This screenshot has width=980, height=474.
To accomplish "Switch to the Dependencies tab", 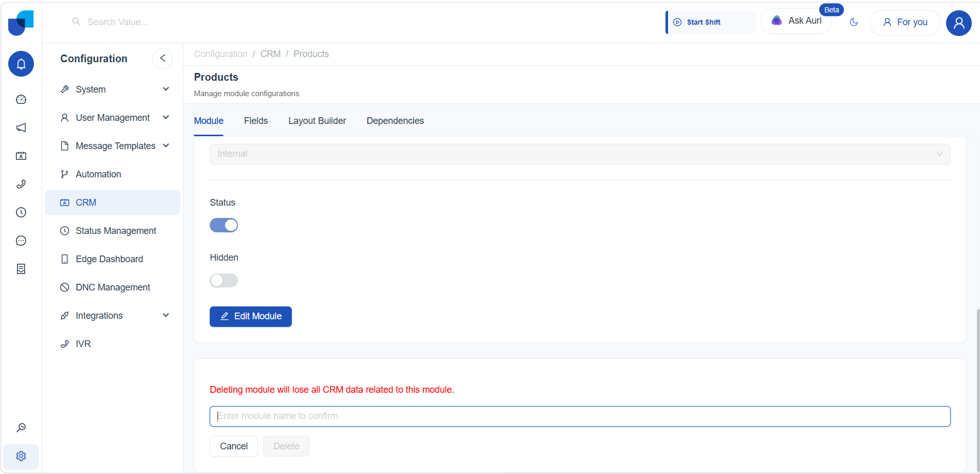I will [x=395, y=121].
